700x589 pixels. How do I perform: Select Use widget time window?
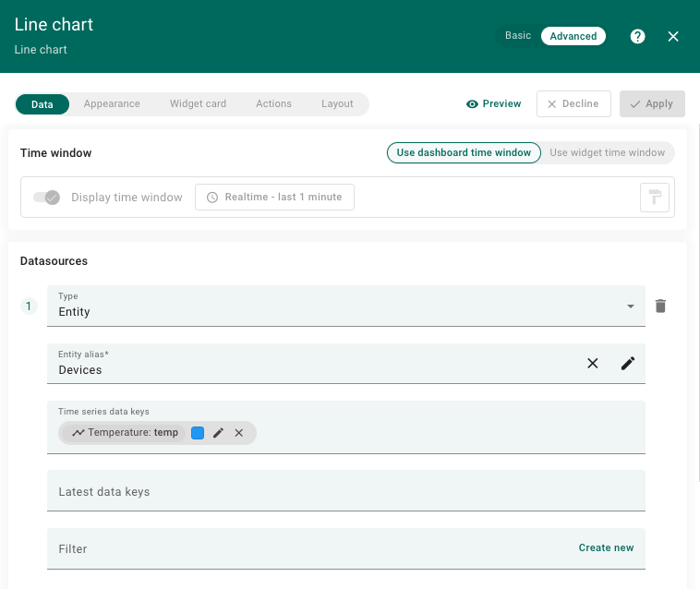click(607, 152)
